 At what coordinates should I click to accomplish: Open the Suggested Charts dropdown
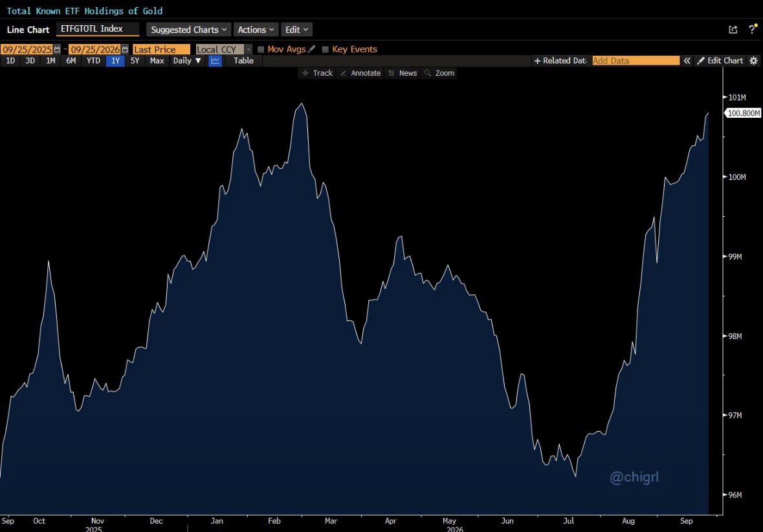click(189, 30)
